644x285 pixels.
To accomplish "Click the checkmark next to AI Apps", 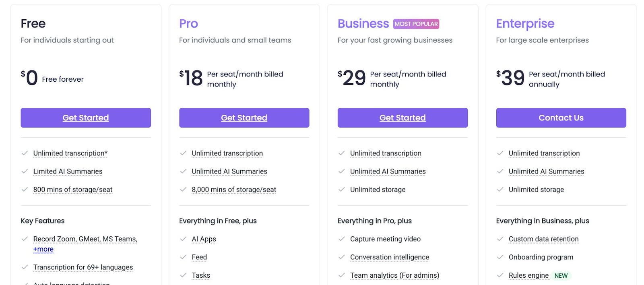I will click(183, 239).
